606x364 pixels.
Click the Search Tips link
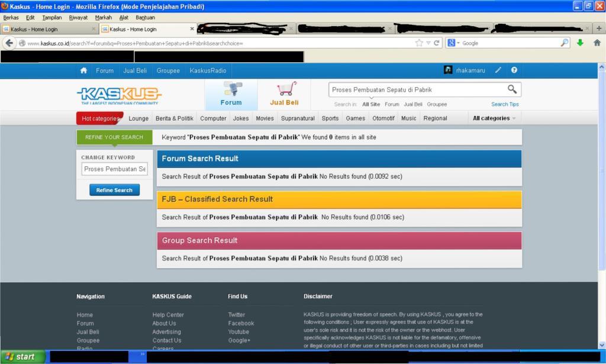(x=505, y=104)
